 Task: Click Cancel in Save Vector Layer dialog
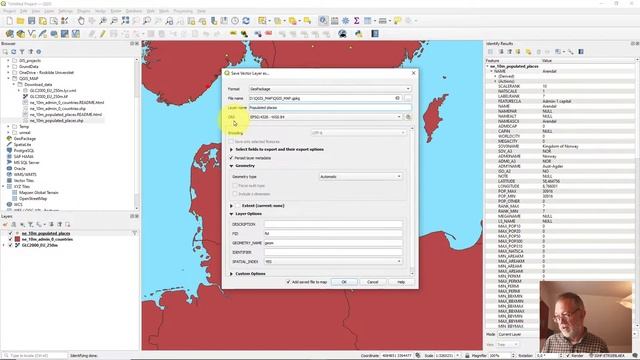tap(373, 282)
